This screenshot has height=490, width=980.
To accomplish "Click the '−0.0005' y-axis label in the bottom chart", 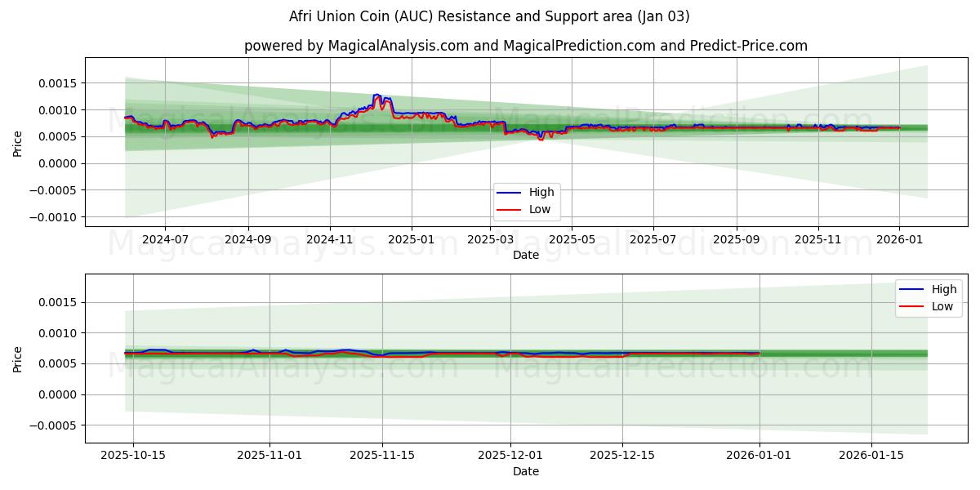I will click(54, 425).
